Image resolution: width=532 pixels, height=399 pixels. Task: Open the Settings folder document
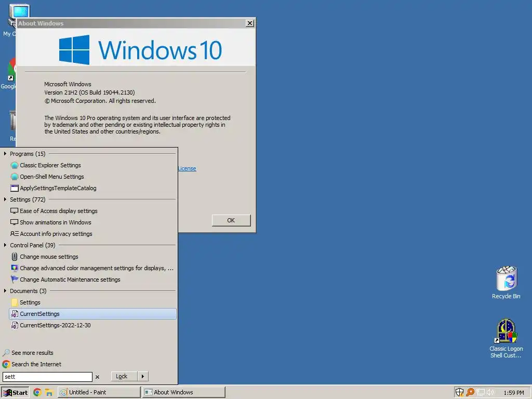(x=92, y=302)
